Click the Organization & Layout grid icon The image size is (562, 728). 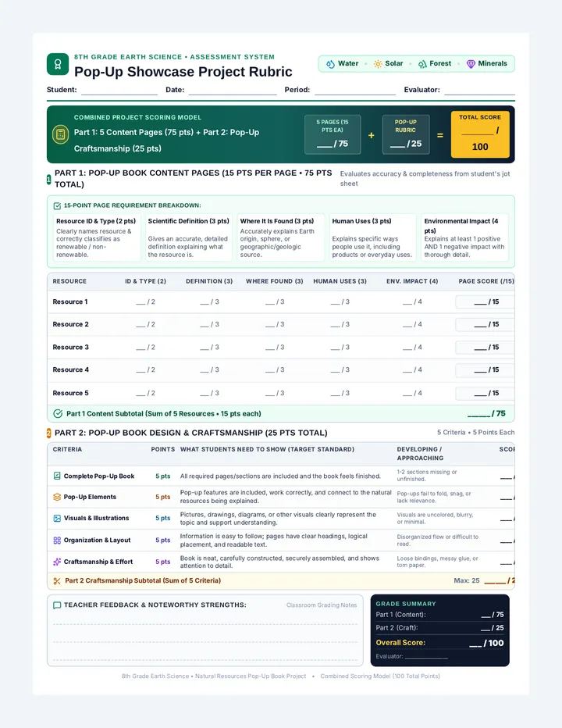click(57, 540)
